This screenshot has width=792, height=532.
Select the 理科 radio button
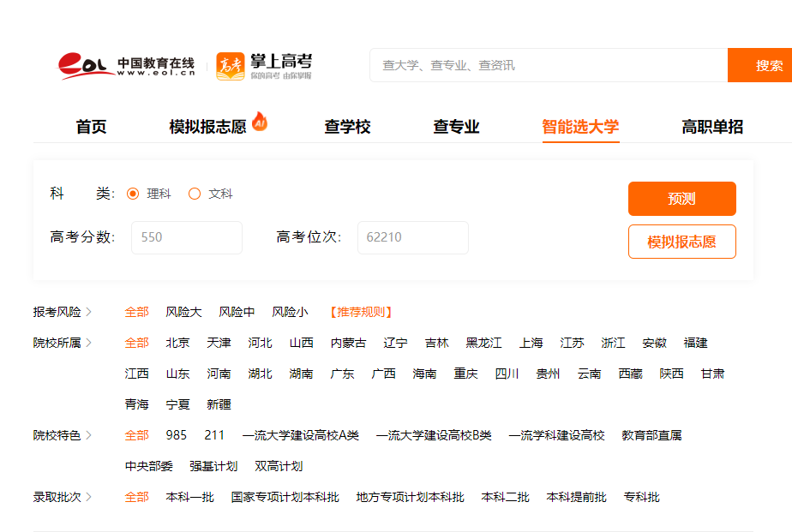pyautogui.click(x=134, y=194)
